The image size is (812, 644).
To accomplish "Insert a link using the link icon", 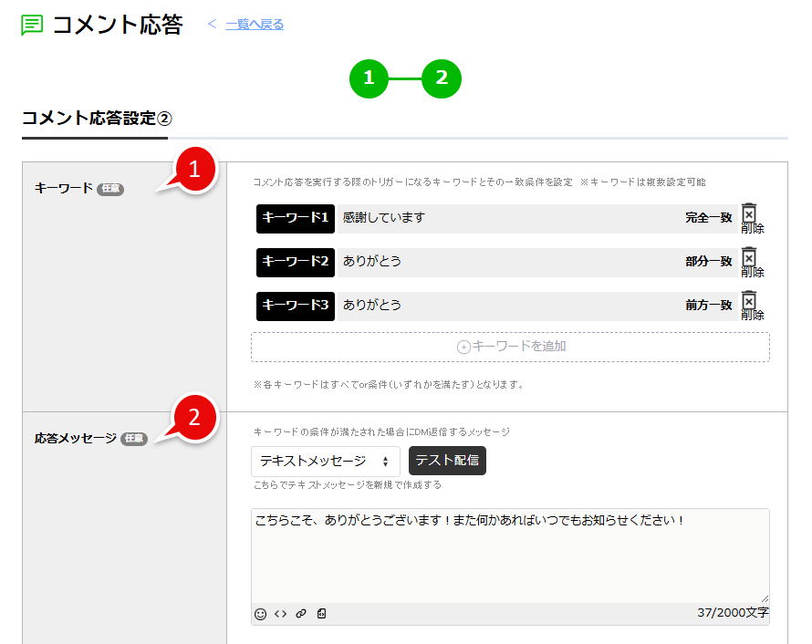I will tap(301, 613).
